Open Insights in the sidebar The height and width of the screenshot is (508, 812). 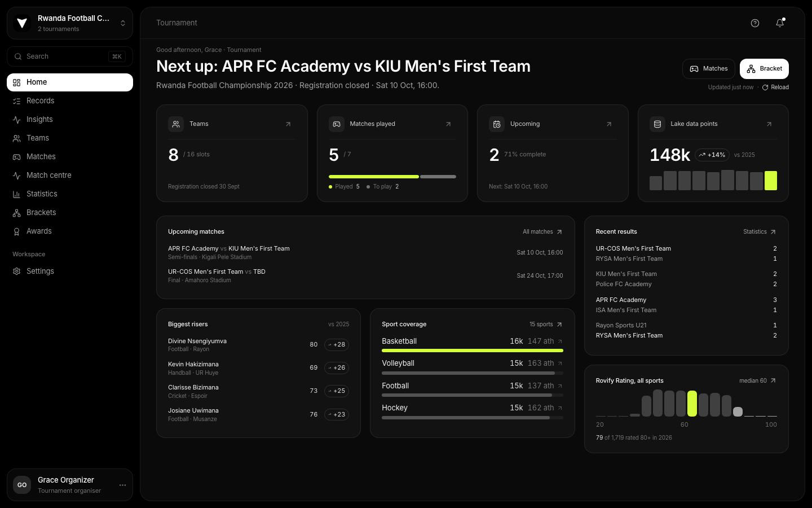click(x=70, y=120)
